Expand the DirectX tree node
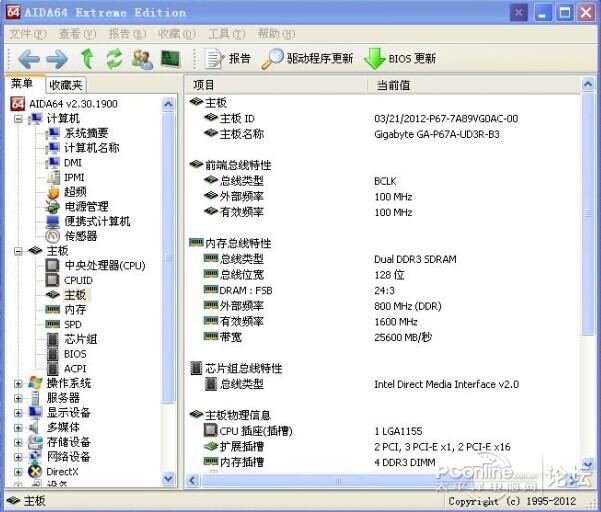The image size is (601, 512). point(18,472)
